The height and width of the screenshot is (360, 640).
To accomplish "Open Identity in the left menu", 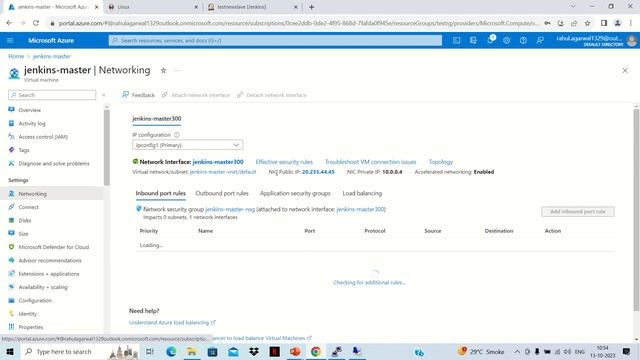I will click(x=27, y=314).
